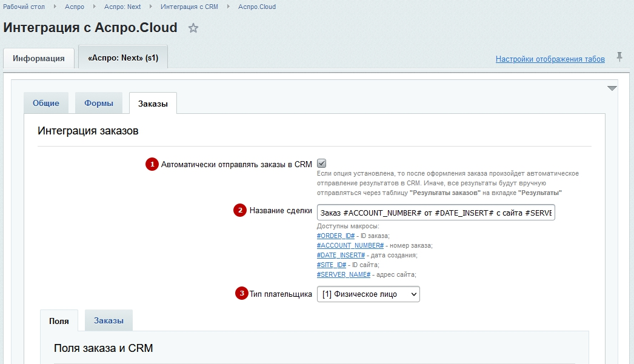Toggle automatic order sending to CRM checkbox

tap(321, 163)
